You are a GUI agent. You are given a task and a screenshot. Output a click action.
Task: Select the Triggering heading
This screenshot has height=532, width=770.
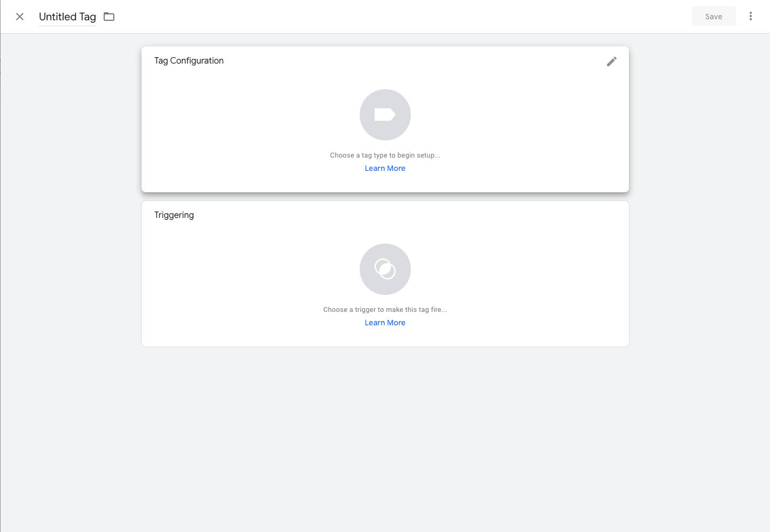pyautogui.click(x=174, y=215)
